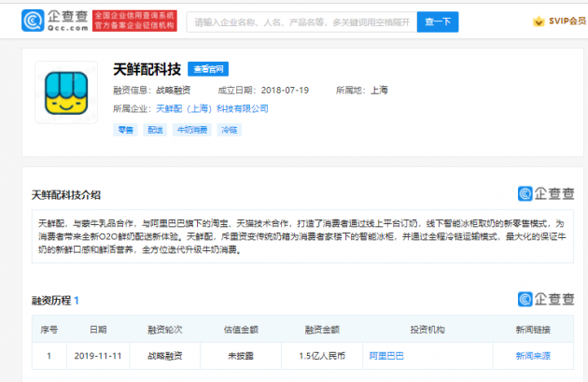
Task: Click the 所属地: 上海 text
Action: [362, 91]
